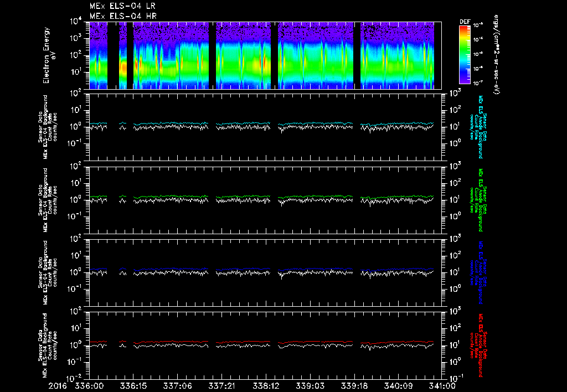Click the blue Anode Background legend text

coord(478,272)
